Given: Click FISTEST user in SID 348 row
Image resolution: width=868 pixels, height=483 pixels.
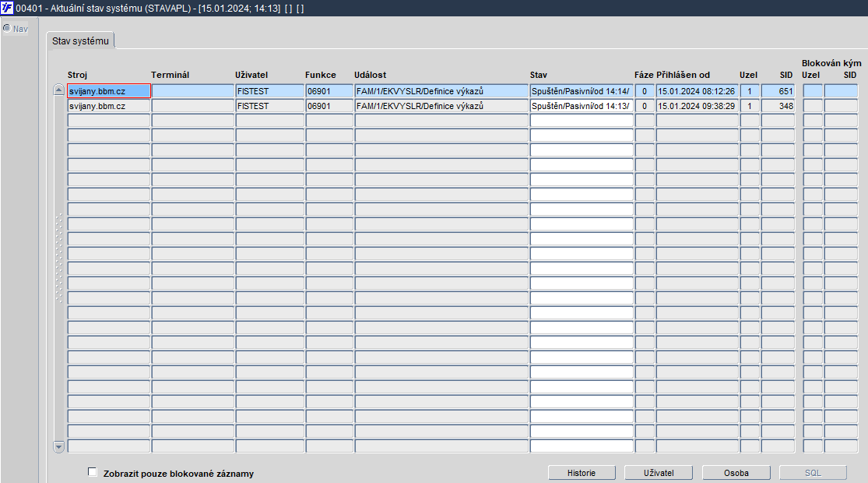Looking at the screenshot, I should click(x=269, y=106).
